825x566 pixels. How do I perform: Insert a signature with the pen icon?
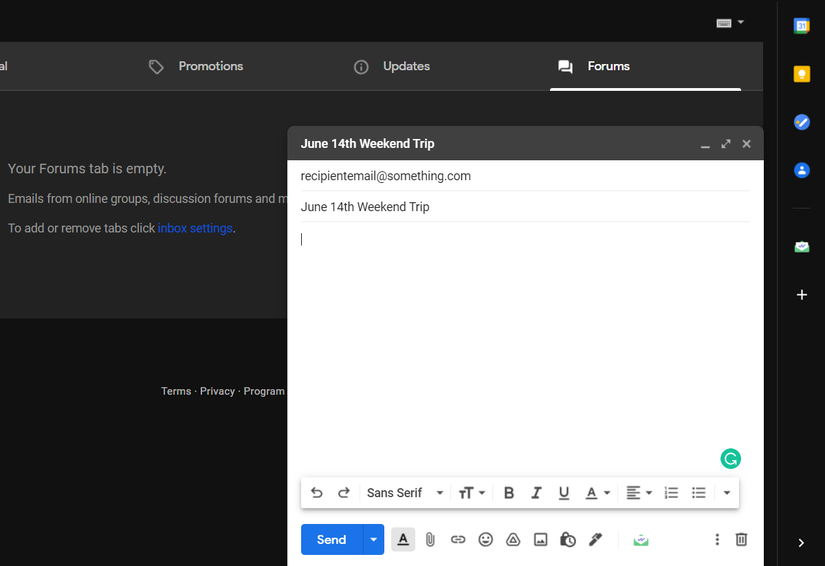(x=595, y=540)
